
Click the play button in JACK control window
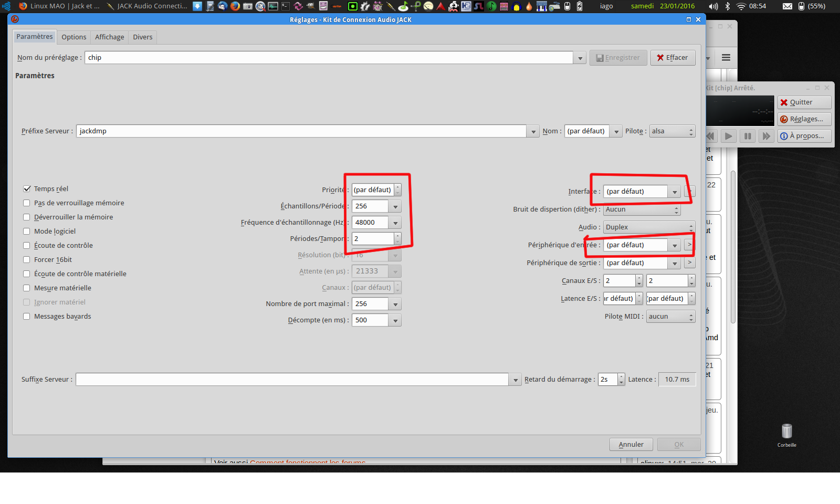(x=729, y=136)
